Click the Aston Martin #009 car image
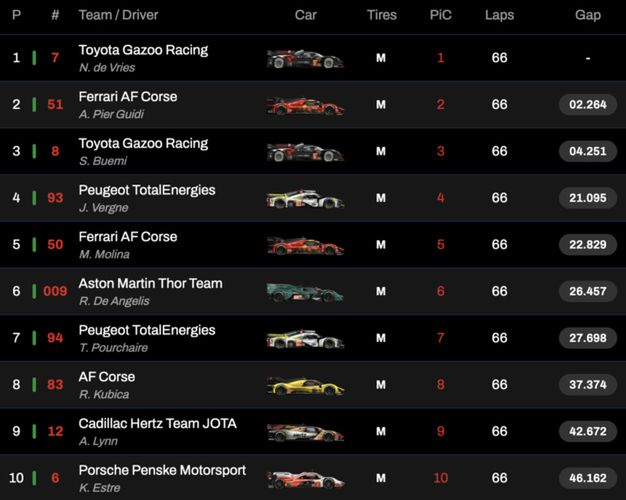 point(305,292)
